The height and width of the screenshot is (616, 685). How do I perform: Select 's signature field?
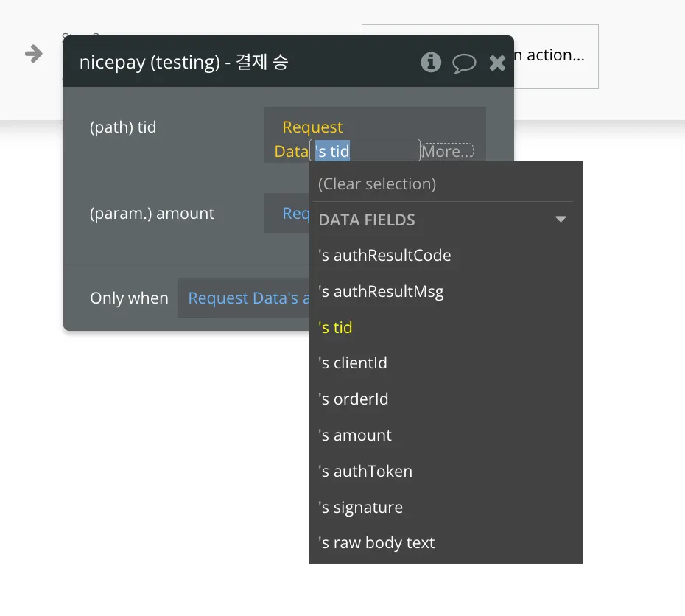coord(360,508)
